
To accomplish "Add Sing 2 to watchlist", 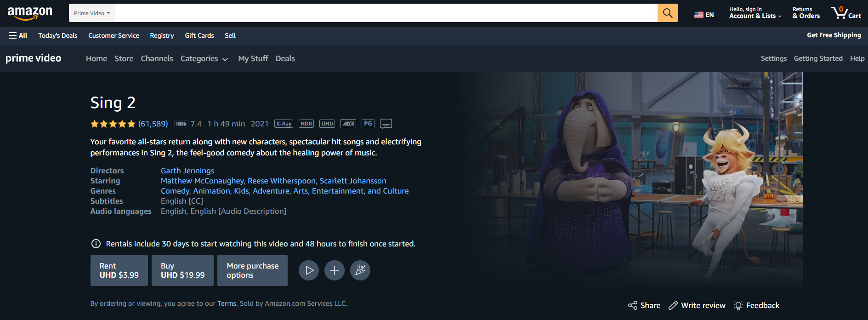I will coord(335,270).
